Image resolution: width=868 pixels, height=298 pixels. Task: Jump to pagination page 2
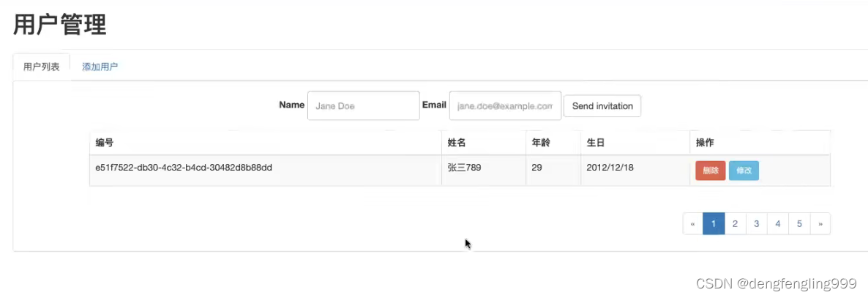point(735,224)
